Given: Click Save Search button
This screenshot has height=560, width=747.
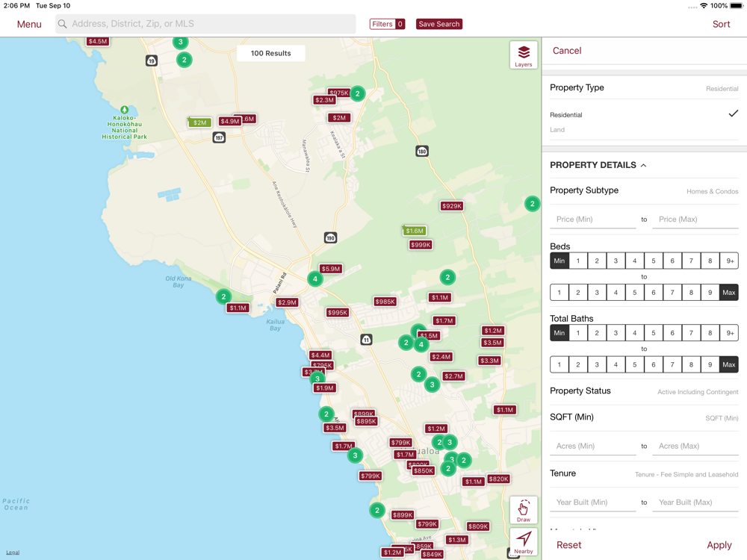Looking at the screenshot, I should tap(438, 24).
